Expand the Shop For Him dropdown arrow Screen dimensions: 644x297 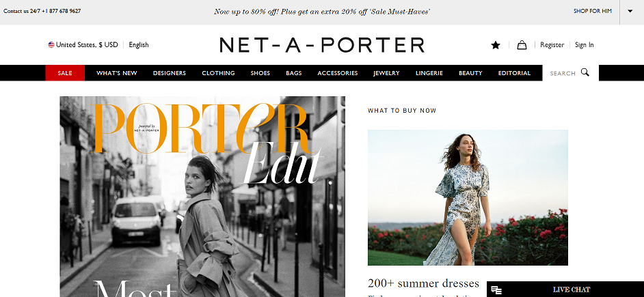630,11
